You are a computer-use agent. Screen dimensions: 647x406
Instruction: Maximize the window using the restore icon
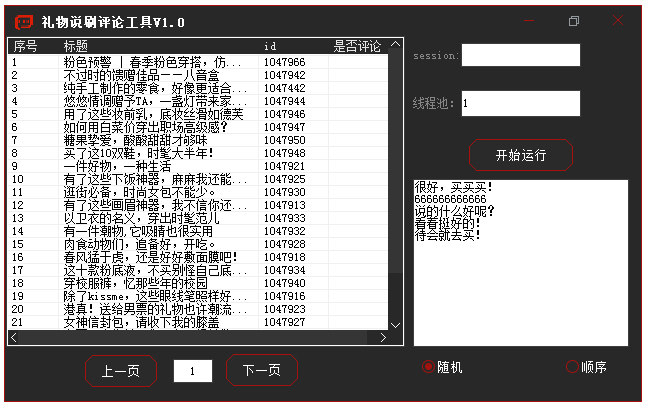(x=574, y=21)
